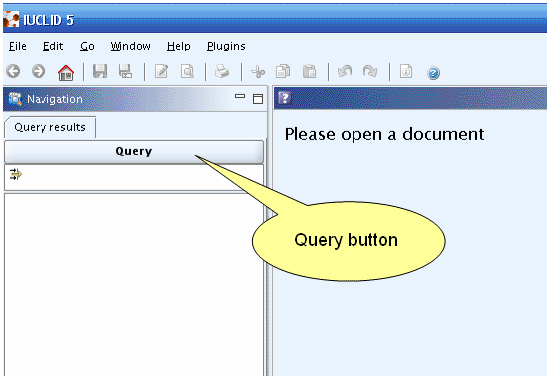553x384 pixels.
Task: Open the Plugins menu
Action: [226, 47]
